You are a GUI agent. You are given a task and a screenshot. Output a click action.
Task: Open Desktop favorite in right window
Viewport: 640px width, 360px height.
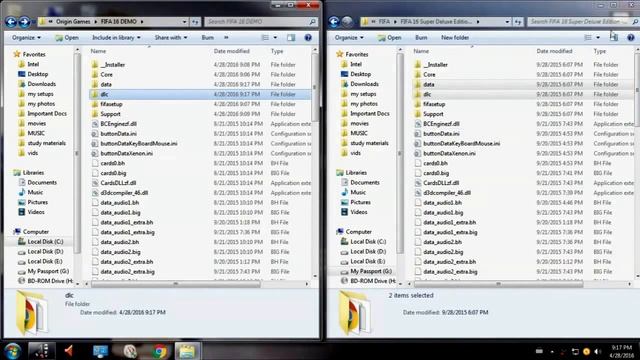coord(360,74)
